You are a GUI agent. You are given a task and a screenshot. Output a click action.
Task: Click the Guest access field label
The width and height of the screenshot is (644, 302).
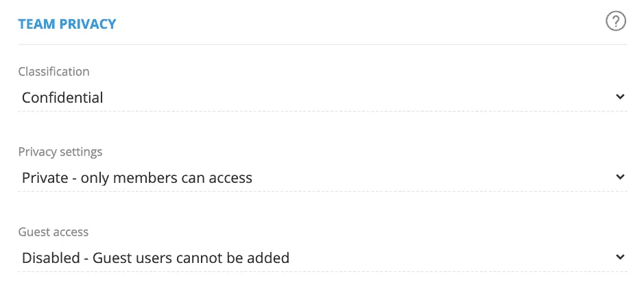click(x=53, y=231)
